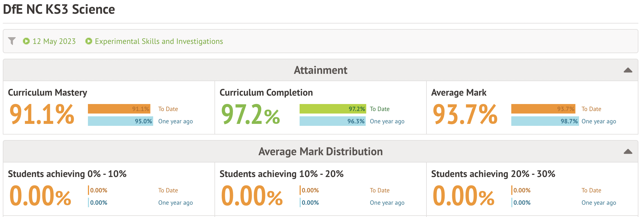Viewport: 644px width, 217px height.
Task: Click the large 91.1% Curriculum Mastery figure
Action: 42,114
